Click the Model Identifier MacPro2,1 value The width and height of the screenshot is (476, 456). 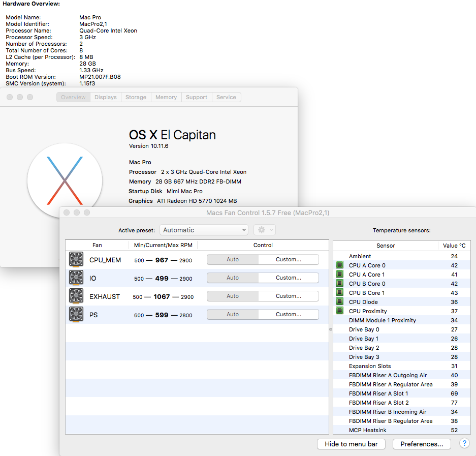coord(93,24)
